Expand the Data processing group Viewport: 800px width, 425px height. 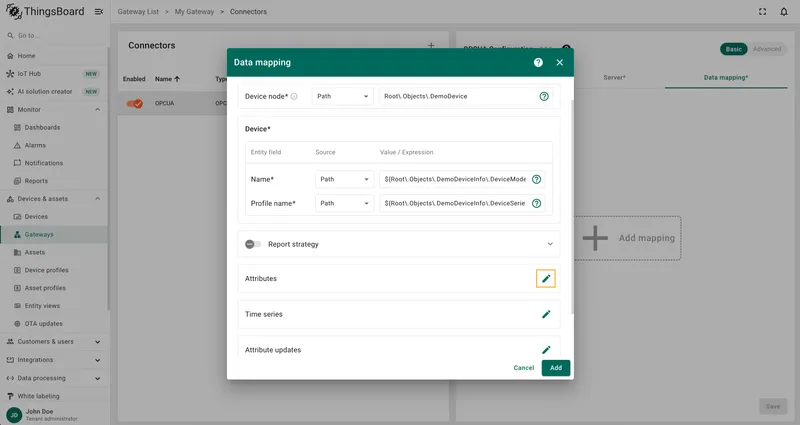click(97, 378)
